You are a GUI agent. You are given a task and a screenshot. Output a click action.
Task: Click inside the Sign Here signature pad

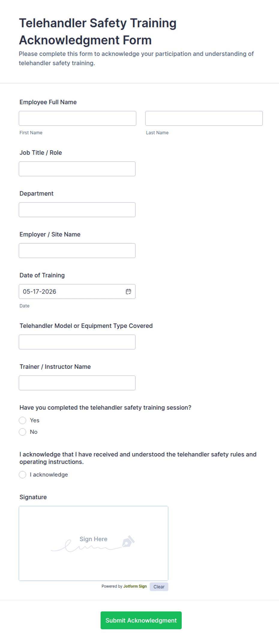[94, 544]
